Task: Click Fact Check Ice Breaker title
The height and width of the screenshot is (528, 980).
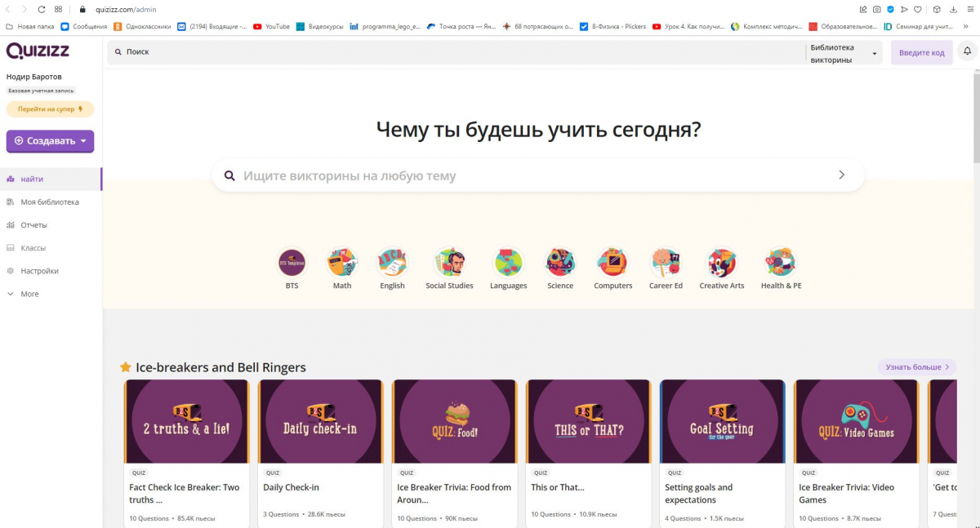Action: (185, 494)
